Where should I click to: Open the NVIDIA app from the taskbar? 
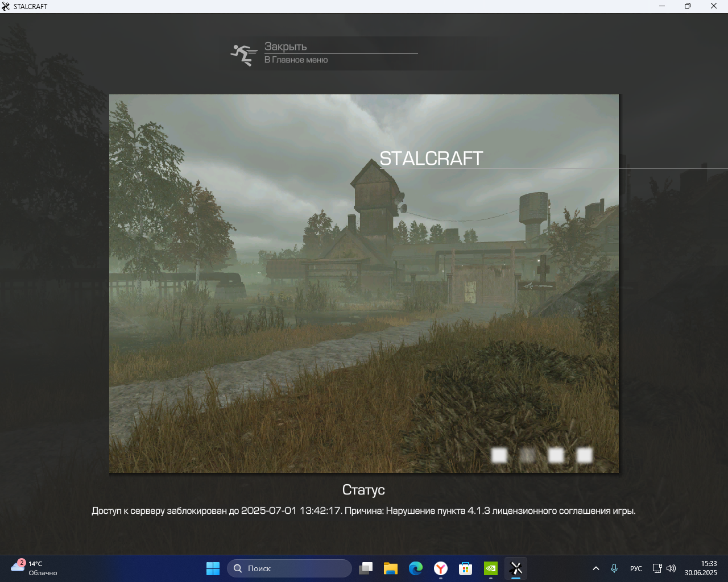pyautogui.click(x=491, y=568)
